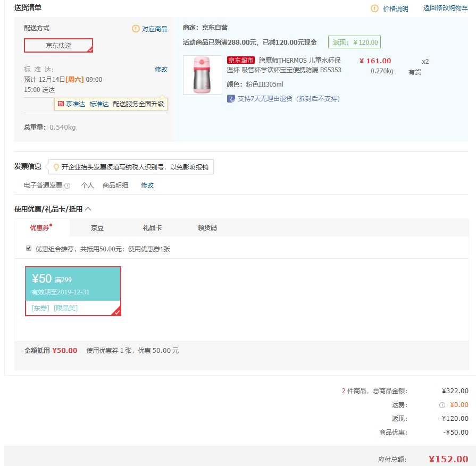Viewport: 476px width, 466px height.
Task: Click the lightbulb icon in invoice tip
Action: [56, 167]
